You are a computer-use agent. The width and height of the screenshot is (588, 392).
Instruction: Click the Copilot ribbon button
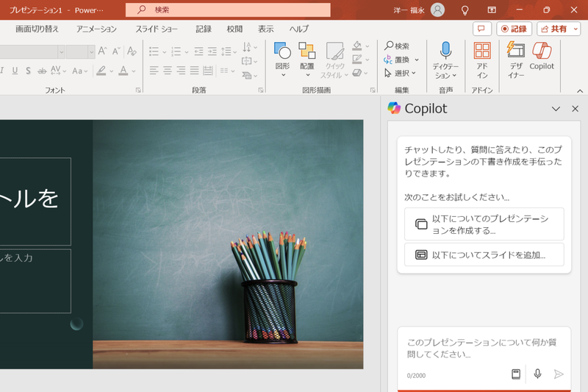542,56
